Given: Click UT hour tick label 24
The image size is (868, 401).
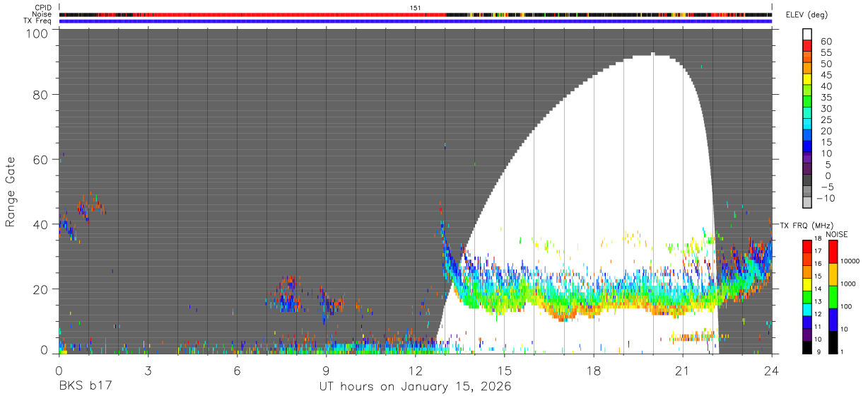Looking at the screenshot, I should point(771,371).
